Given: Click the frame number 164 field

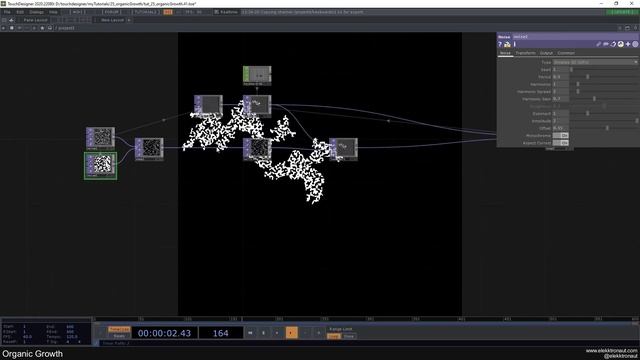Looking at the screenshot, I should [220, 333].
